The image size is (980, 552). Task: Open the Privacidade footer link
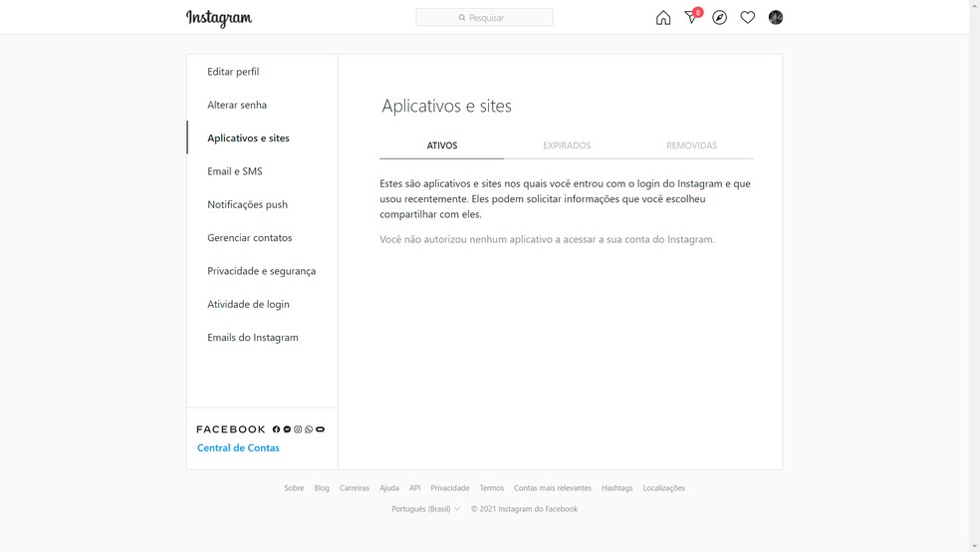point(450,487)
